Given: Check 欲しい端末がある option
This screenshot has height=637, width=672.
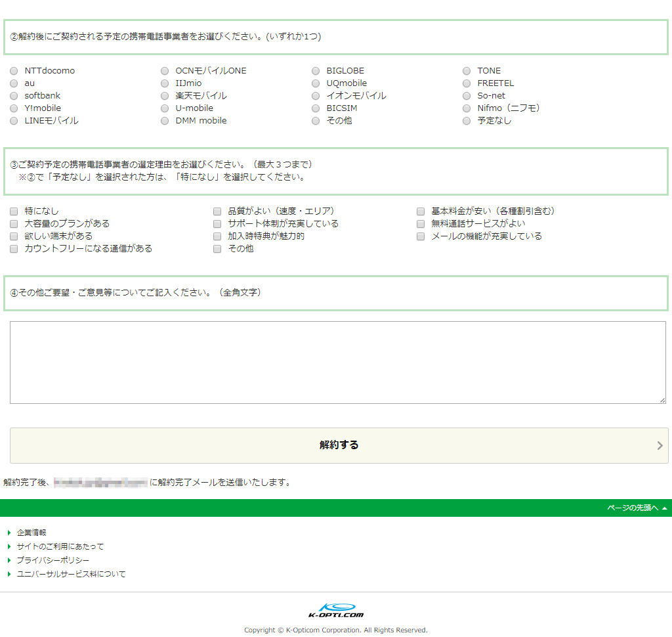Looking at the screenshot, I should pyautogui.click(x=14, y=236).
